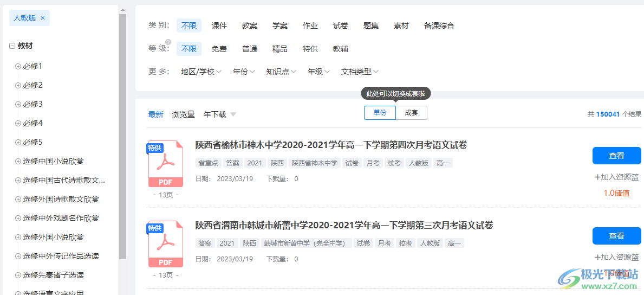The width and height of the screenshot is (644, 295).
Task: Select 必修1 in the textbook tree
Action: click(32, 66)
